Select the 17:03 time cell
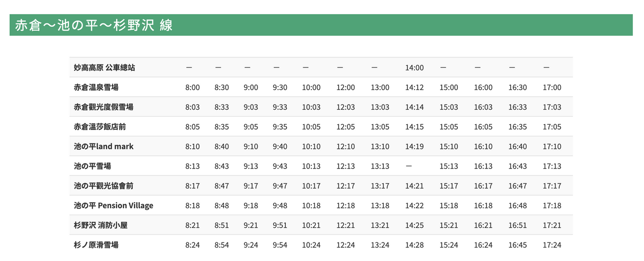Screen dimensions: 644x261 (552, 107)
